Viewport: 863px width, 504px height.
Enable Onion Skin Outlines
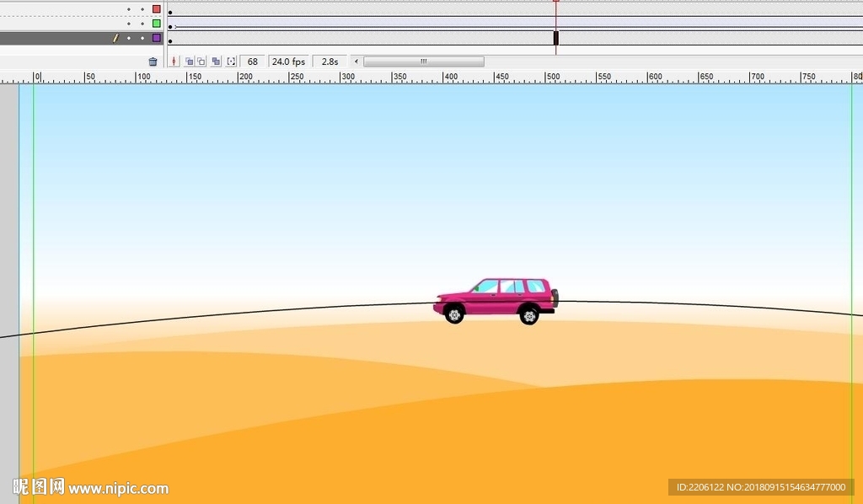coord(201,62)
